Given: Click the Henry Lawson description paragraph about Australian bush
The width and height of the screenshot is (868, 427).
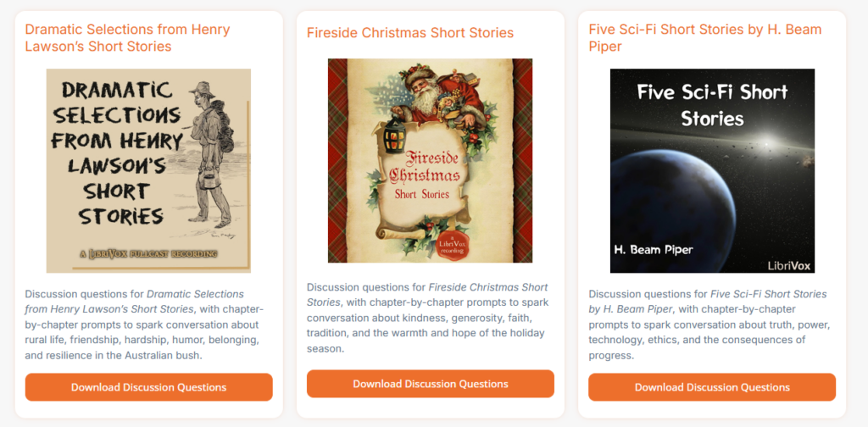Looking at the screenshot, I should click(x=144, y=324).
